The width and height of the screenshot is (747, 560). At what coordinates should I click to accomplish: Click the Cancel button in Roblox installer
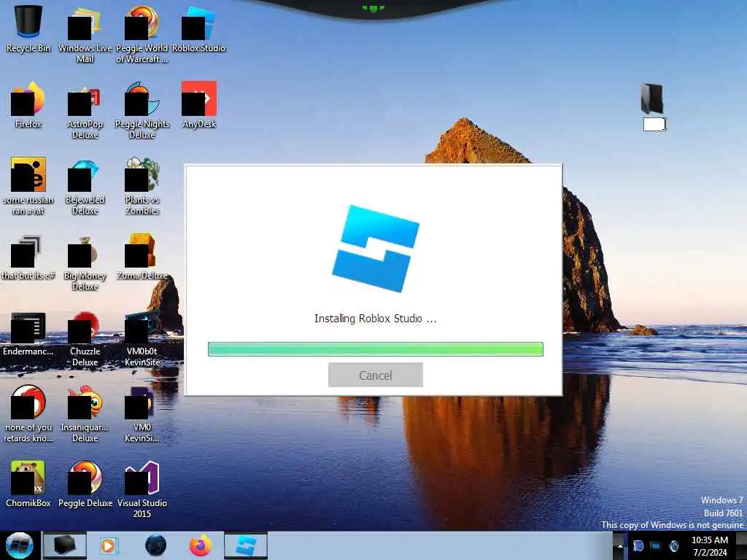click(376, 375)
